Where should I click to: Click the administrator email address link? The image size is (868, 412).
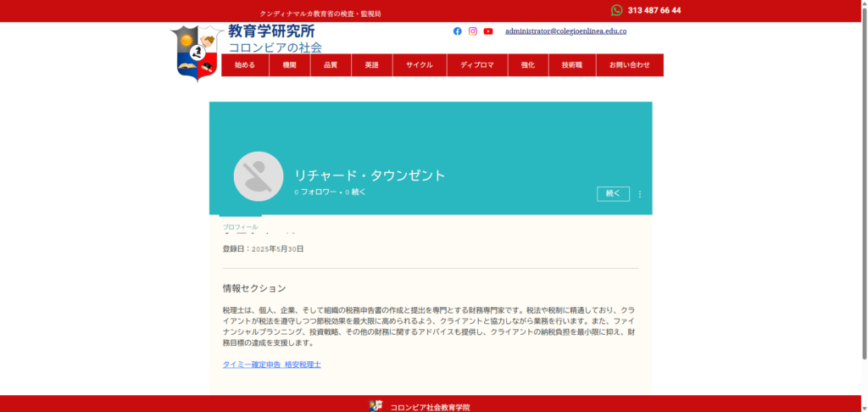click(565, 31)
